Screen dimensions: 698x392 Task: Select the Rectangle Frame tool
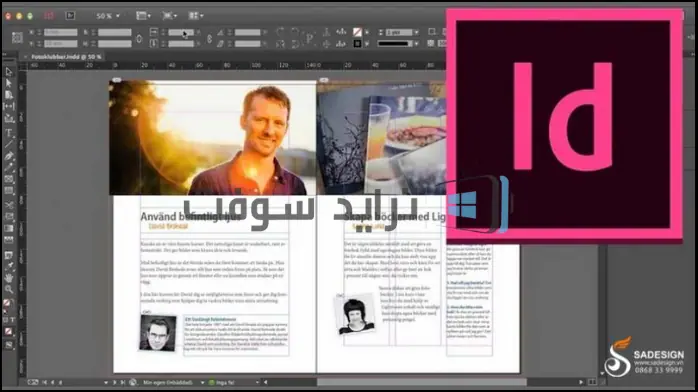8,179
